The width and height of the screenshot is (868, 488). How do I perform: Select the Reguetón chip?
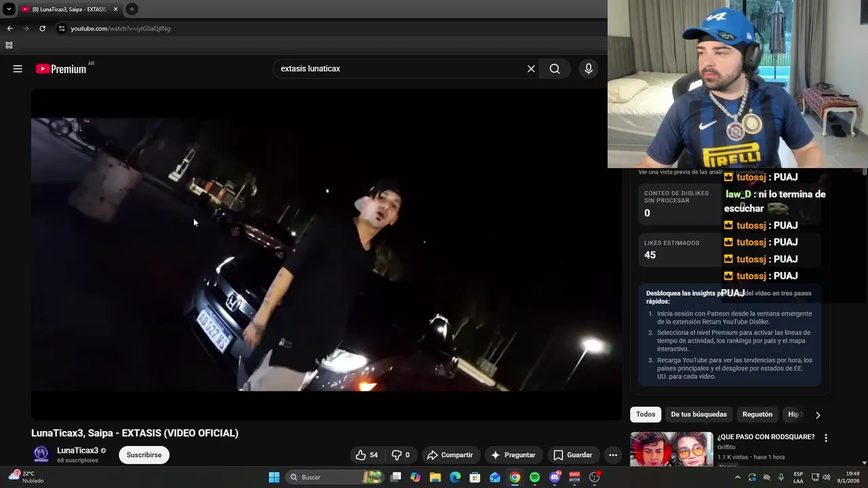(x=757, y=414)
